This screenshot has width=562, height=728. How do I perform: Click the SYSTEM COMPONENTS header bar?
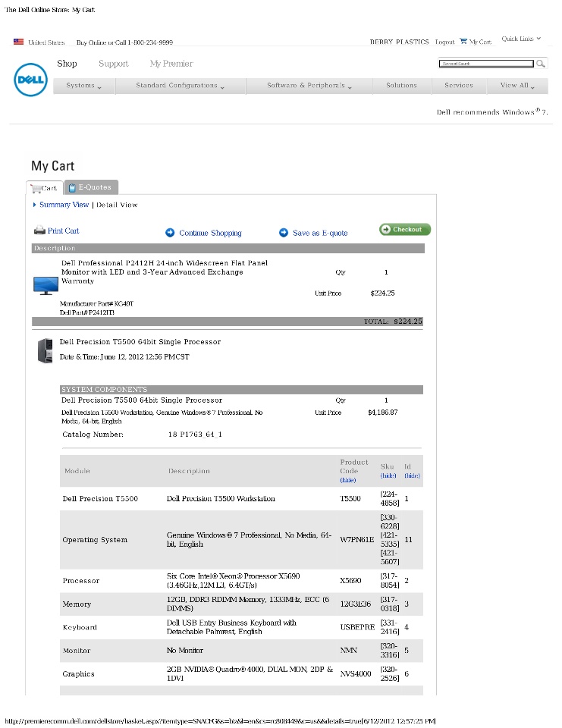click(x=241, y=390)
